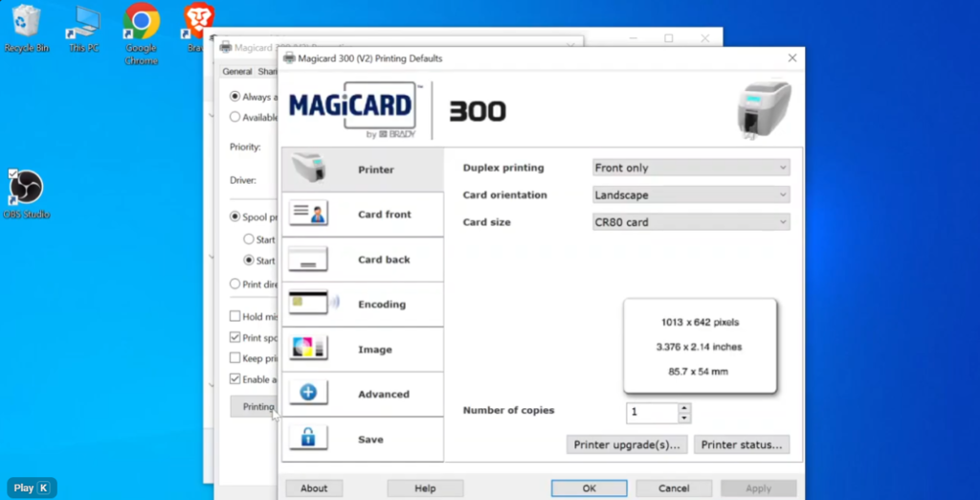Open the Advanced section plus icon
This screenshot has height=500, width=980.
click(308, 394)
